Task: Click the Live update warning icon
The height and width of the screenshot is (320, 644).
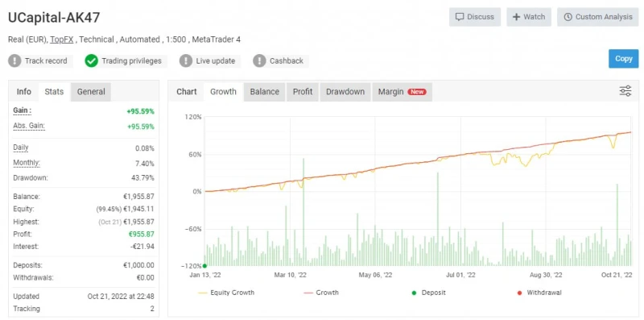Action: pyautogui.click(x=186, y=61)
